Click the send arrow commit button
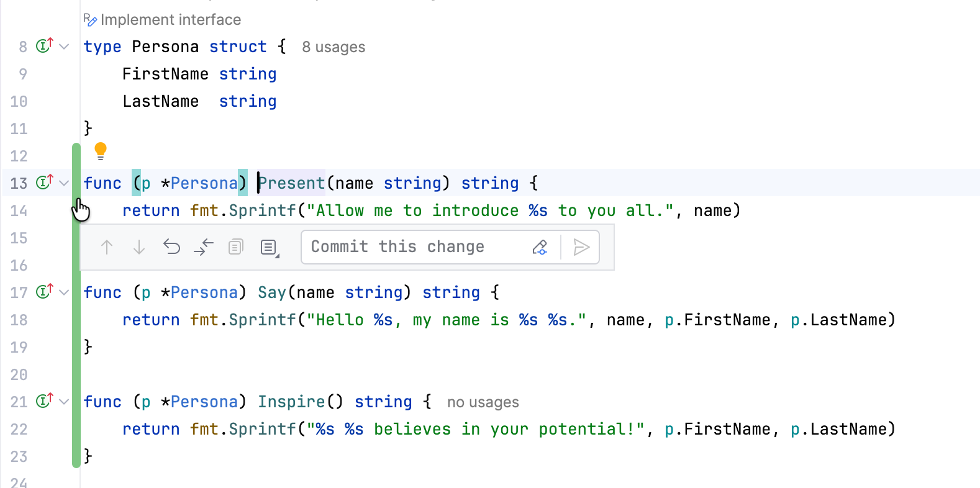Viewport: 980px width, 488px height. click(x=581, y=247)
